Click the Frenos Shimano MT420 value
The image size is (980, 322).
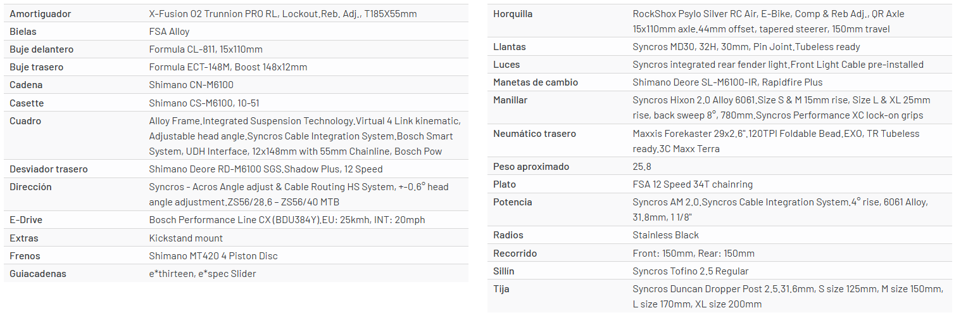click(x=213, y=256)
